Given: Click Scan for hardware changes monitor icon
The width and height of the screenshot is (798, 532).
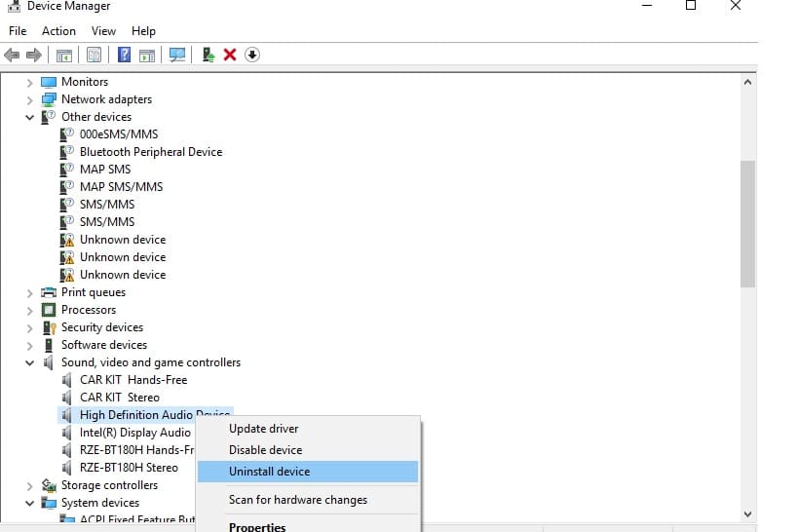Looking at the screenshot, I should click(177, 55).
